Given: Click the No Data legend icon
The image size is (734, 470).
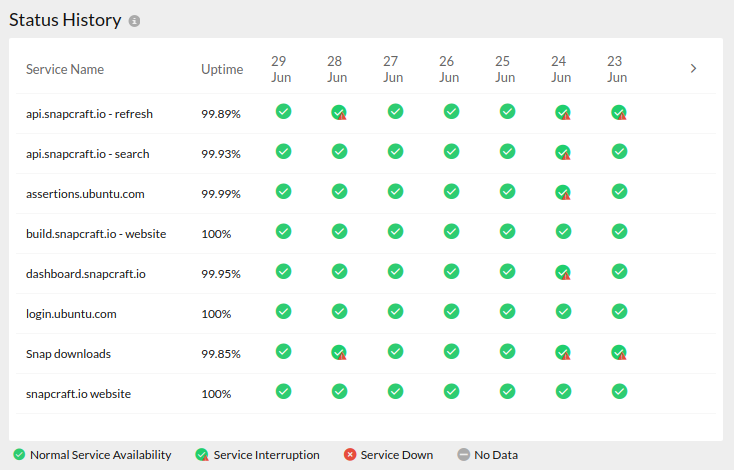Looking at the screenshot, I should (x=463, y=455).
